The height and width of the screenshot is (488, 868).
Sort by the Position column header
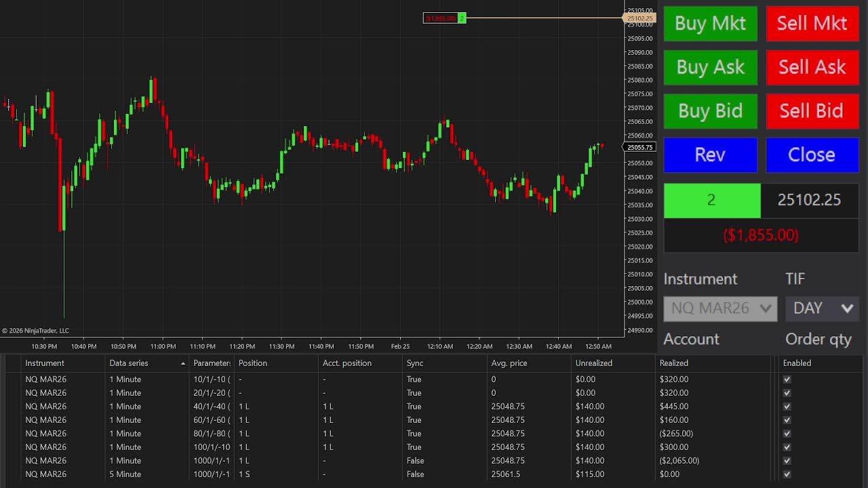pos(253,363)
